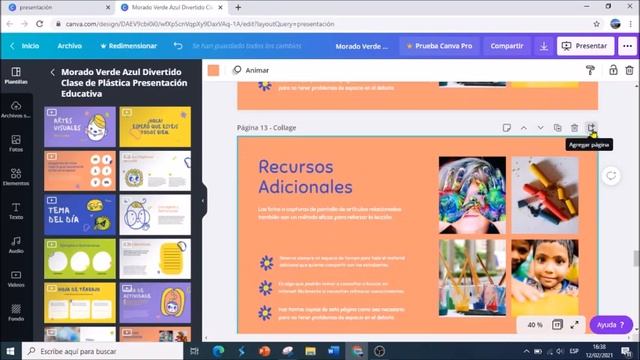The image size is (640, 360).
Task: Move Página 13 down with arrow
Action: click(x=540, y=128)
